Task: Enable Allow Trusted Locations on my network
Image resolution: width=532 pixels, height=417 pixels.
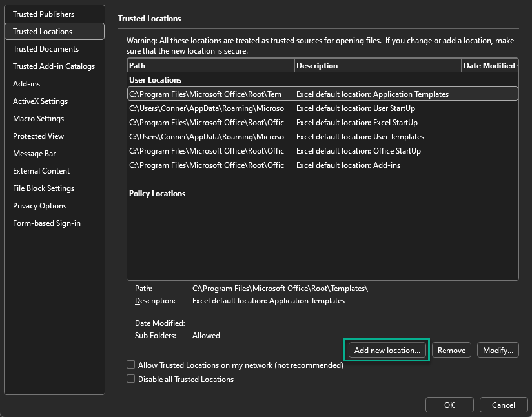Action: tap(131, 365)
